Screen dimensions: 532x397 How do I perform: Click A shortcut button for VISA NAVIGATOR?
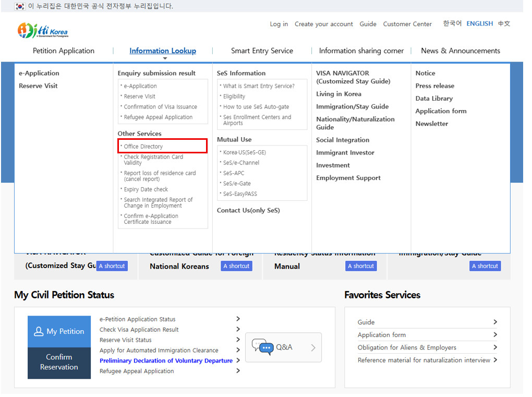(x=112, y=266)
